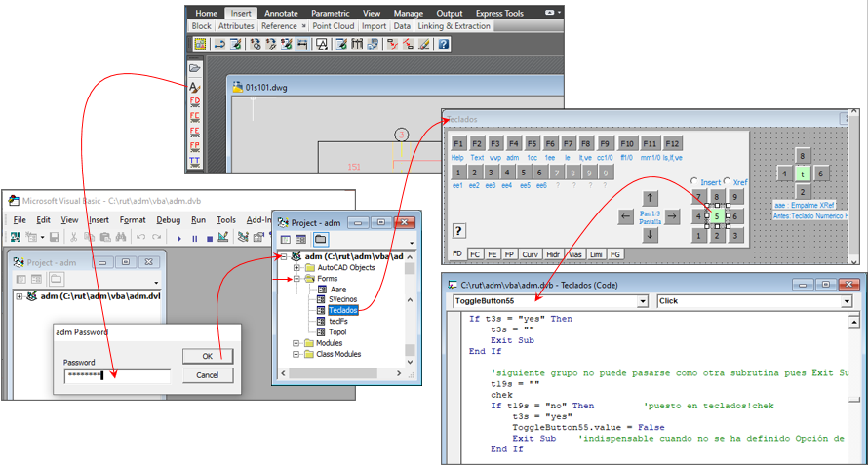868x465 pixels.
Task: Select the Insert radio button on Teclados form
Action: click(694, 181)
